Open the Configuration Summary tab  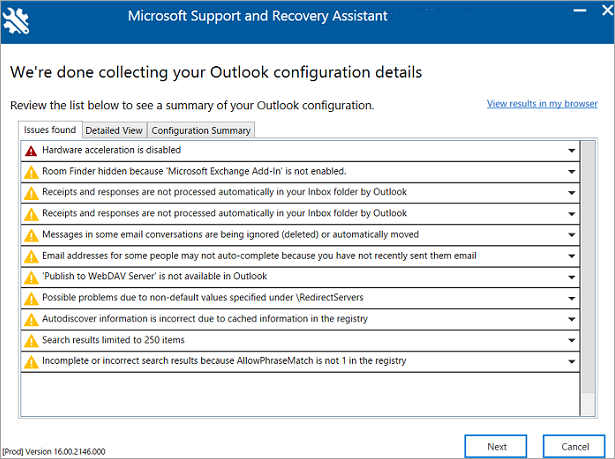[201, 130]
